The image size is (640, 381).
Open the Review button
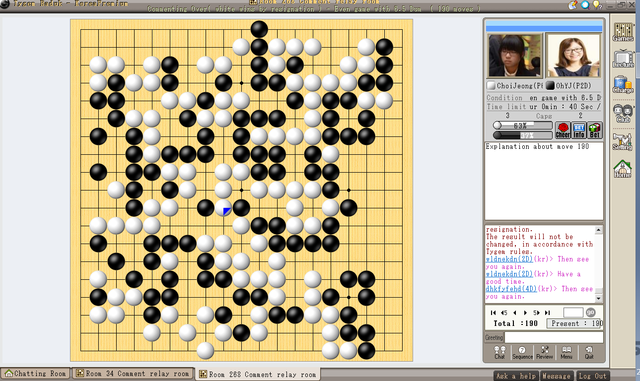click(x=544, y=352)
